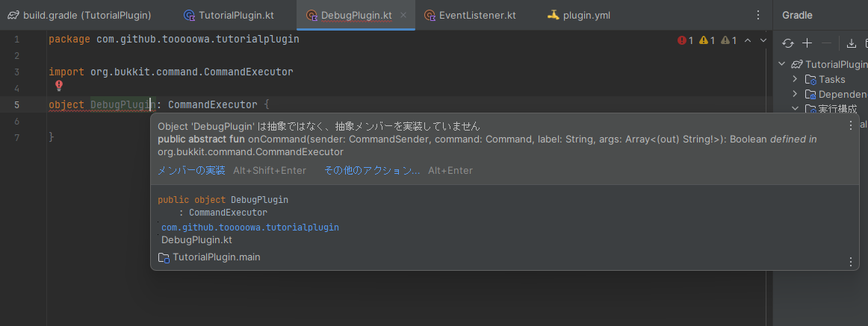This screenshot has width=868, height=326.
Task: Expand the Tasks node in Gradle
Action: point(795,79)
